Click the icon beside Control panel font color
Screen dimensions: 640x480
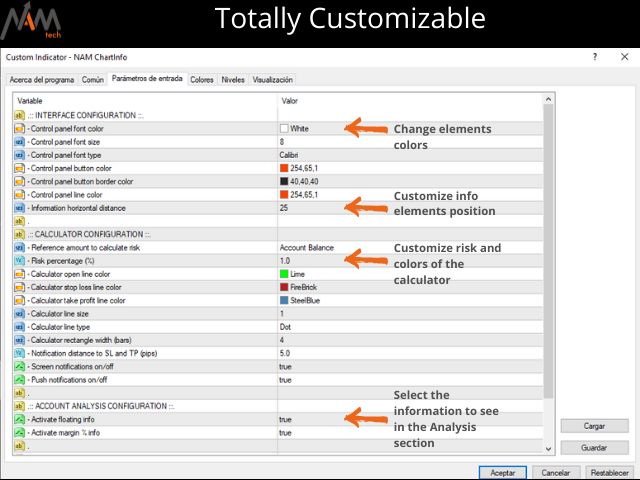(19, 129)
